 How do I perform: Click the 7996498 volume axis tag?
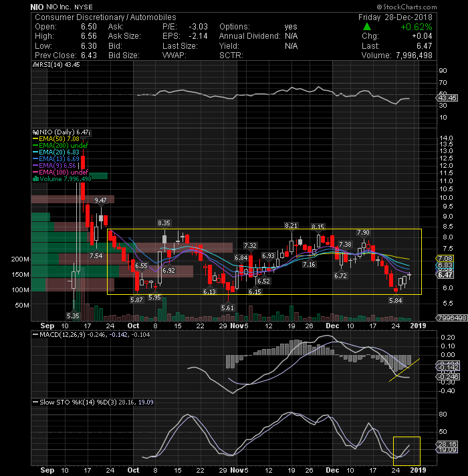pyautogui.click(x=451, y=318)
